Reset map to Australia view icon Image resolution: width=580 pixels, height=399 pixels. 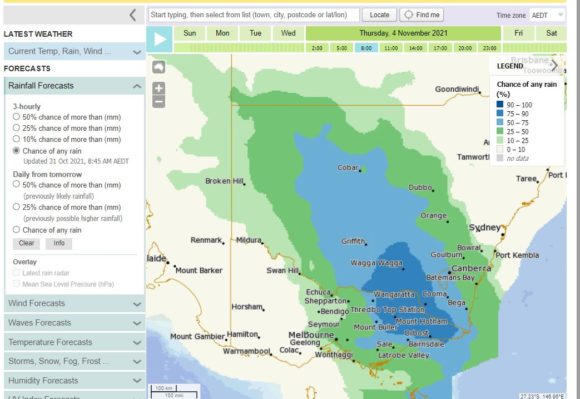[159, 67]
